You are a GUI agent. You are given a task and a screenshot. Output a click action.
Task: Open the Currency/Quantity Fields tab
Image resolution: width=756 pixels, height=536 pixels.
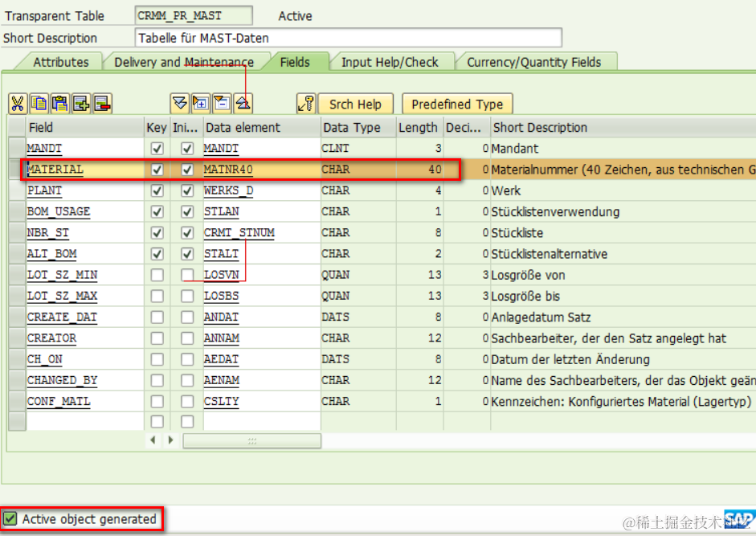point(533,62)
